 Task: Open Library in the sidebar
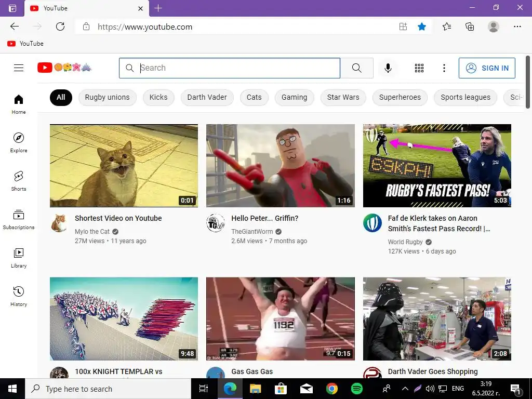pyautogui.click(x=19, y=258)
